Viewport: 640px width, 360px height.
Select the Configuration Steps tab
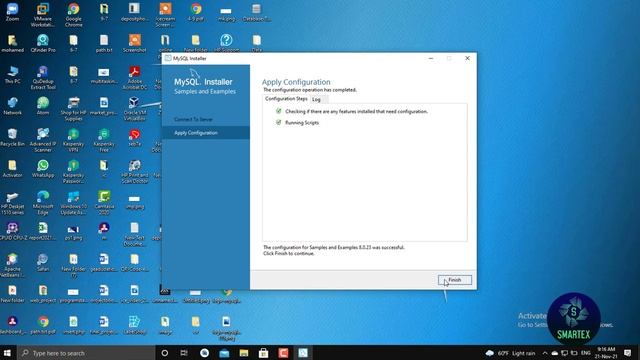pyautogui.click(x=286, y=99)
